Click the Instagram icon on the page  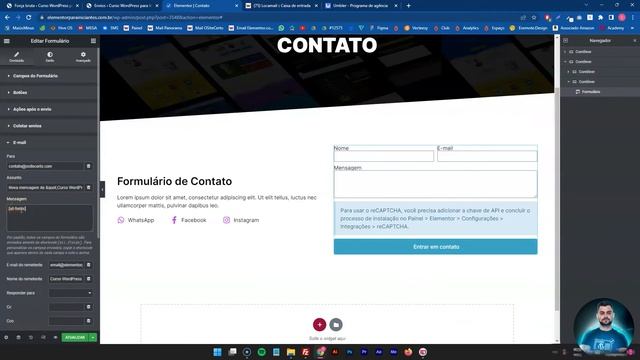[x=227, y=220]
